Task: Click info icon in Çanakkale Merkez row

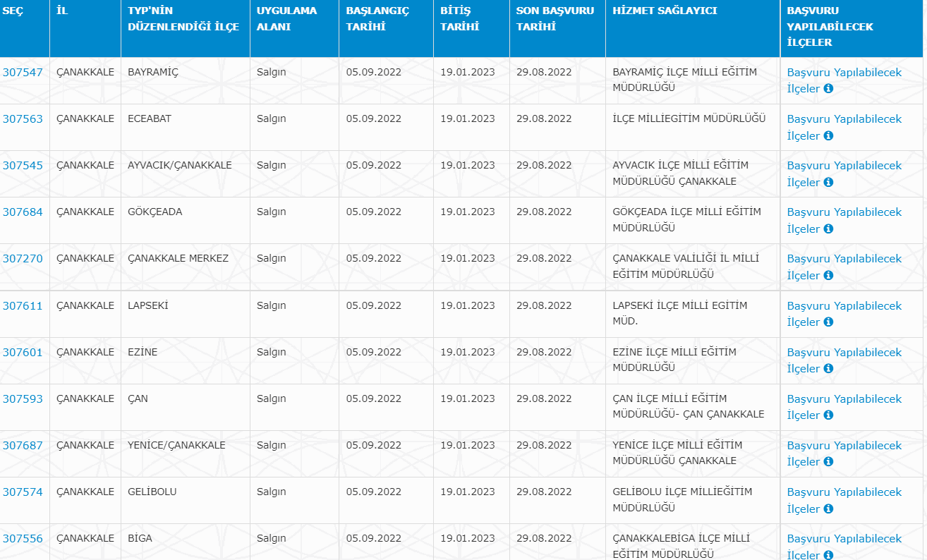Action: click(x=828, y=275)
